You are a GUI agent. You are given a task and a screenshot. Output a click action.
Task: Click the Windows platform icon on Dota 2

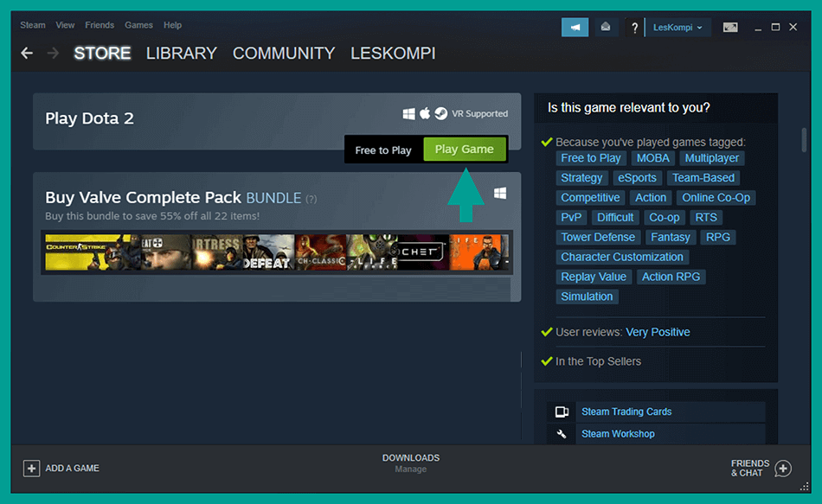[x=409, y=114]
